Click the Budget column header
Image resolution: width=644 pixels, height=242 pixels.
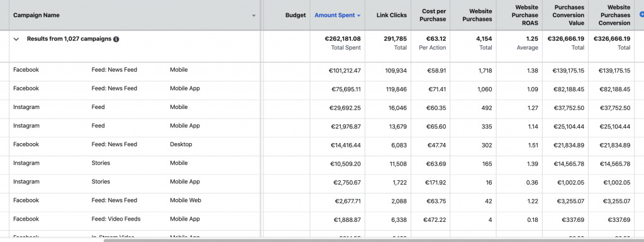[296, 15]
